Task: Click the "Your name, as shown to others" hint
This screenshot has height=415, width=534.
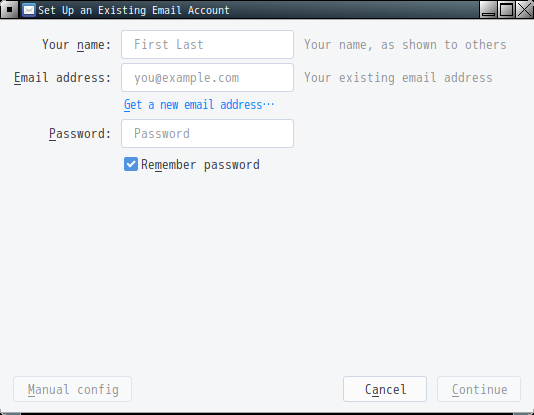Action: click(x=405, y=45)
